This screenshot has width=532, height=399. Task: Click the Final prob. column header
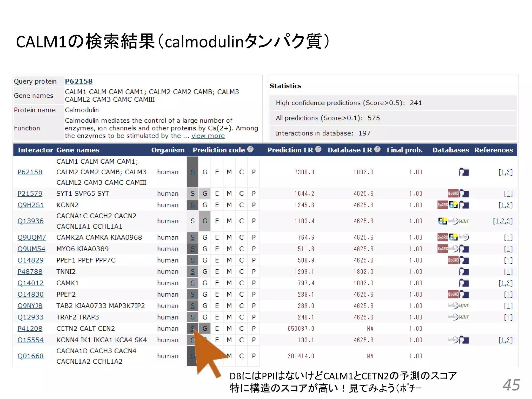[405, 150]
